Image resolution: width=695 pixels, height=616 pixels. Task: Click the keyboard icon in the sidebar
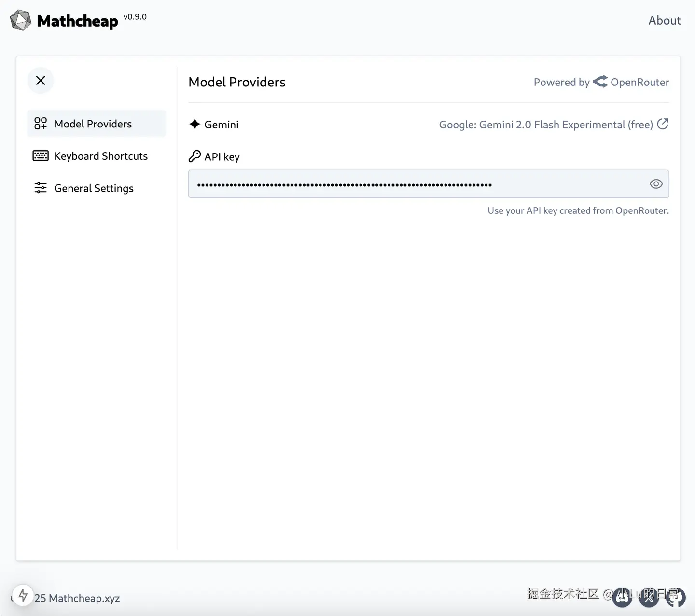41,156
